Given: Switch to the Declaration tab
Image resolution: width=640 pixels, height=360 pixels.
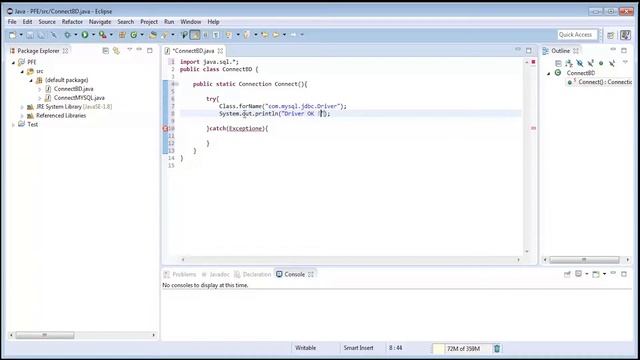Looking at the screenshot, I should coord(253,274).
